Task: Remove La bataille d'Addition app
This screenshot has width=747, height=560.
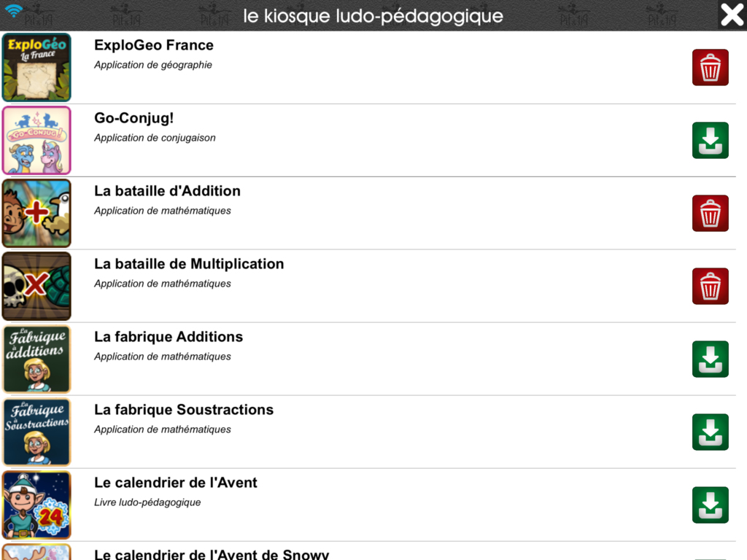Action: point(710,213)
